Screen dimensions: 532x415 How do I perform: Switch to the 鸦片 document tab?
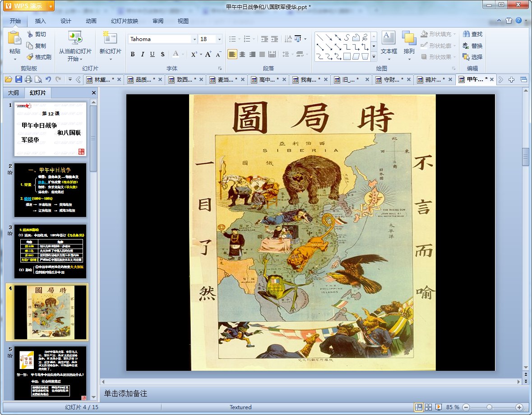coord(434,80)
